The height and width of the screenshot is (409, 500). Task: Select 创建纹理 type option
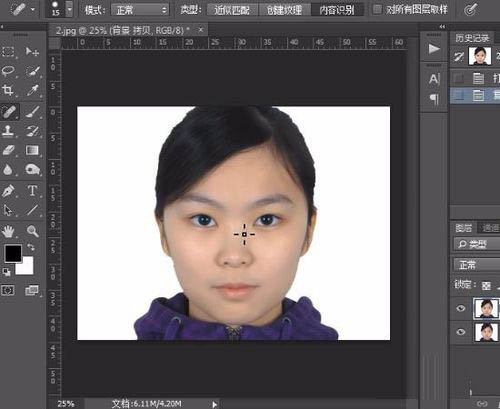pos(284,10)
